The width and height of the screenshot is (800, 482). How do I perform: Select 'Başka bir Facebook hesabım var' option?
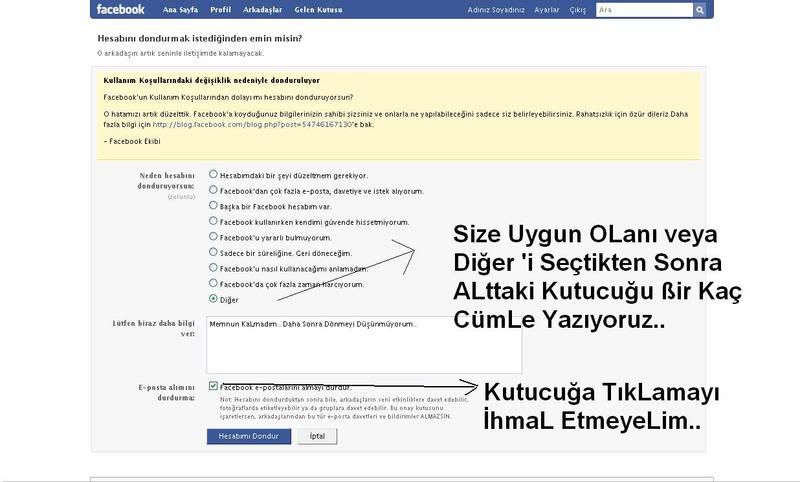coord(213,206)
